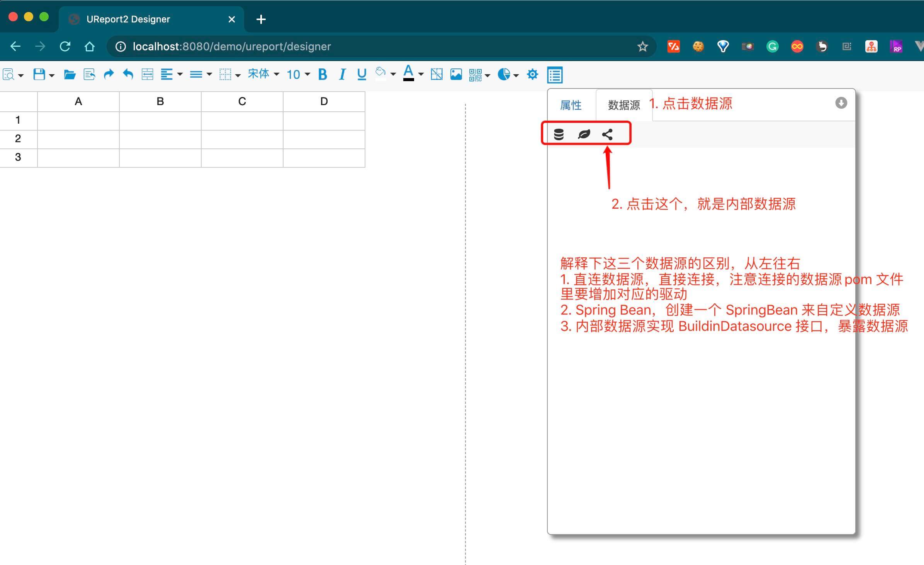This screenshot has width=924, height=565.
Task: Expand the save options dropdown
Action: [x=52, y=75]
